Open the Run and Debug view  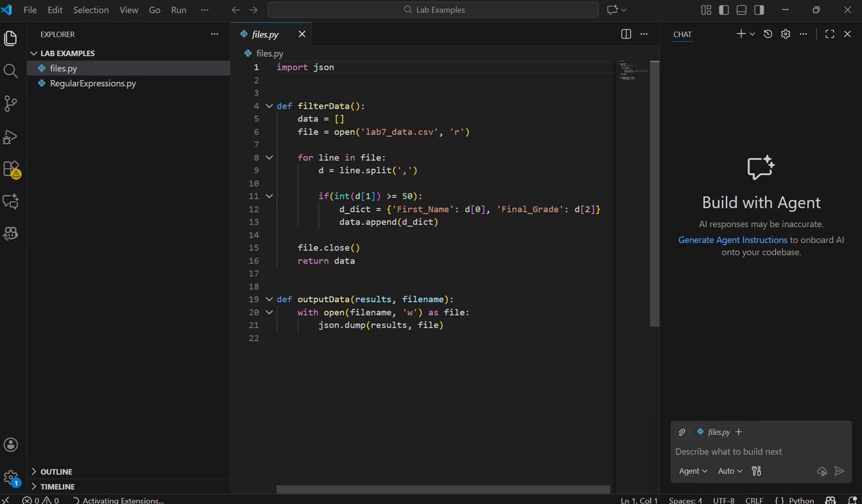10,136
